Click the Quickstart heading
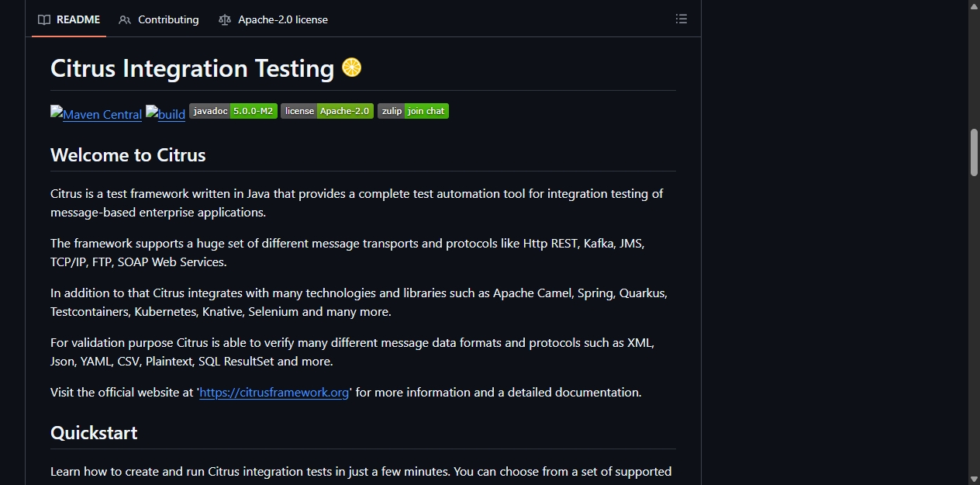Screen dimensions: 980x485 tap(94, 432)
